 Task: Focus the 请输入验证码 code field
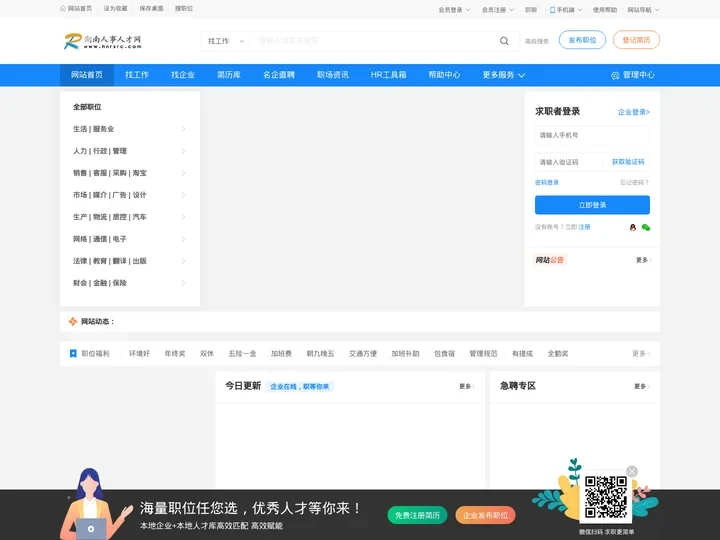[x=568, y=162]
